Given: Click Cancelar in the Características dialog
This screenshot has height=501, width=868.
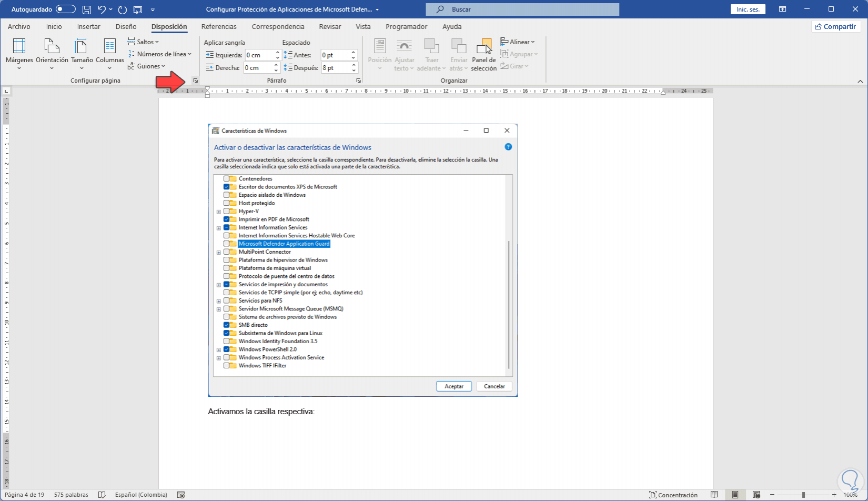Looking at the screenshot, I should coord(494,386).
